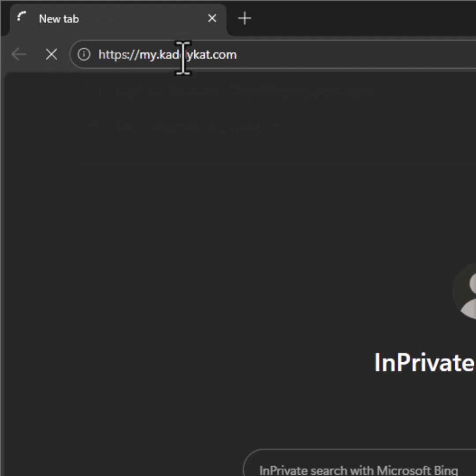Stop loading the page

(x=52, y=55)
